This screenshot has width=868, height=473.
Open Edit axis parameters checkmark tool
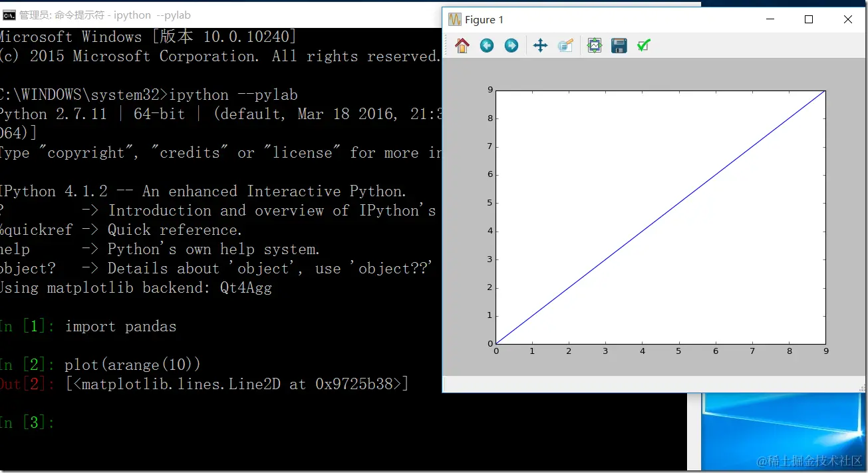click(643, 45)
